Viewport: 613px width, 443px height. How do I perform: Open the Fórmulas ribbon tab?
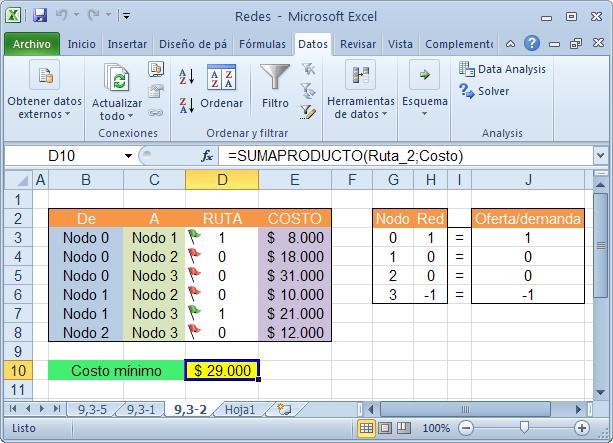262,44
